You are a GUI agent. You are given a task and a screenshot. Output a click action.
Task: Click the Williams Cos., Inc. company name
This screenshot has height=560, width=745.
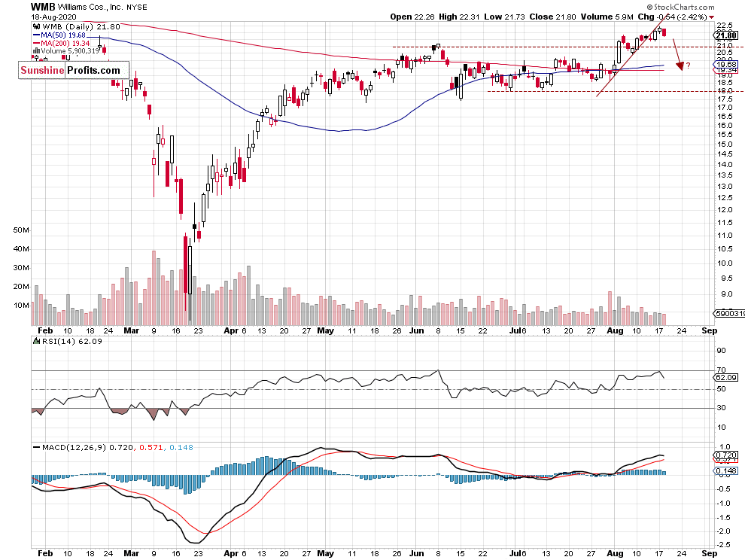pyautogui.click(x=90, y=7)
